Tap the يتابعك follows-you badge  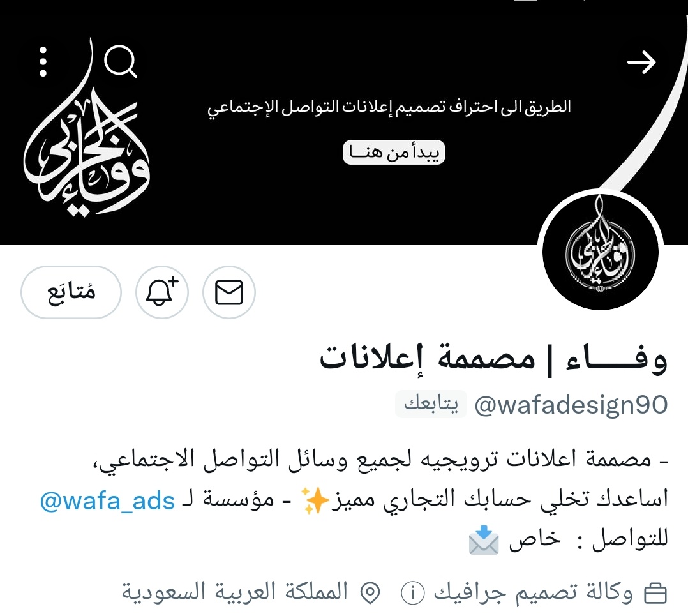[431, 403]
